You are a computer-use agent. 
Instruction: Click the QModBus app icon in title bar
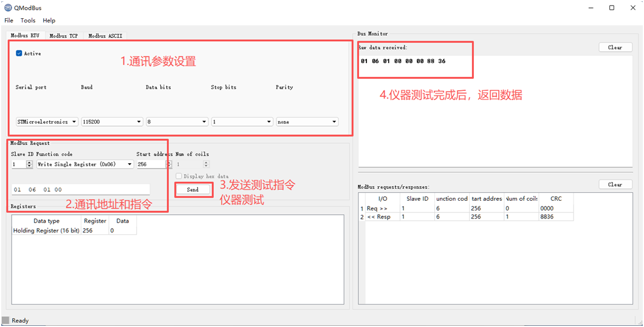coord(8,8)
